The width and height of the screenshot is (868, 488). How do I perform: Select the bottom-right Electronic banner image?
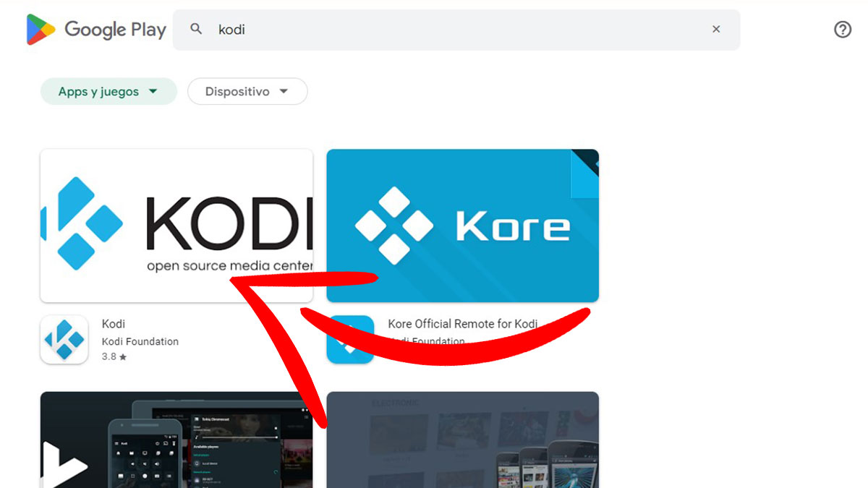[463, 440]
